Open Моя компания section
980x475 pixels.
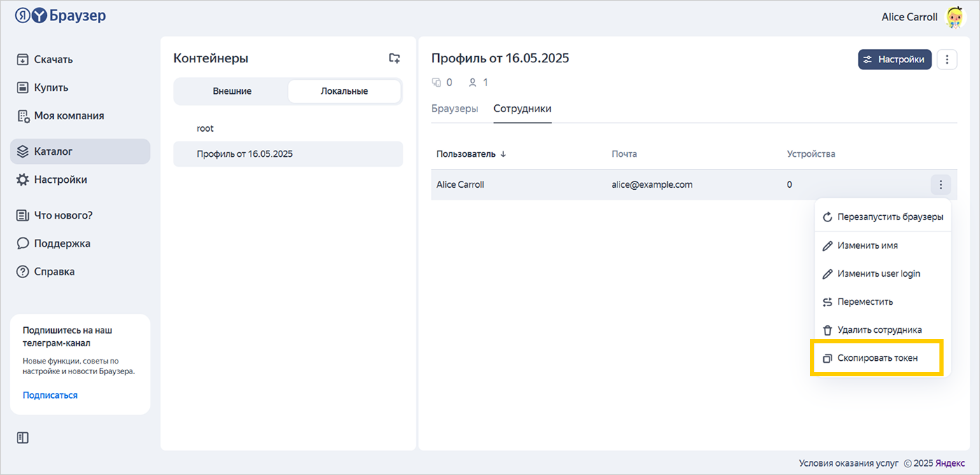click(80, 116)
